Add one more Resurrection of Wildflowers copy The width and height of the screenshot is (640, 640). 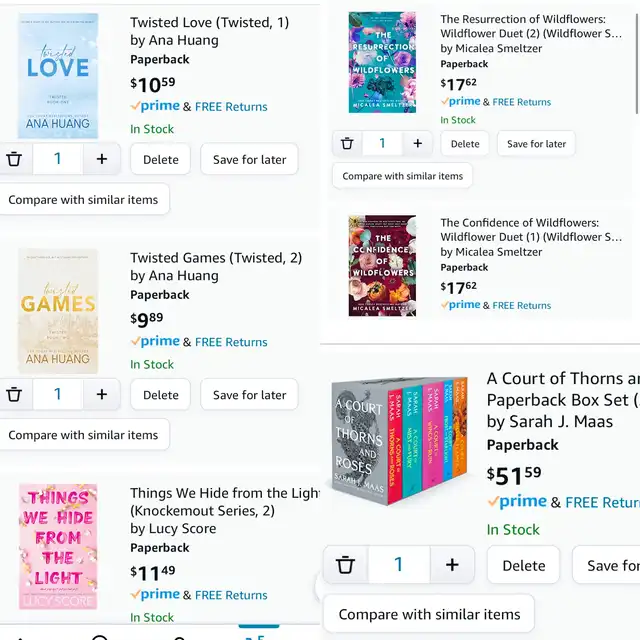[417, 143]
